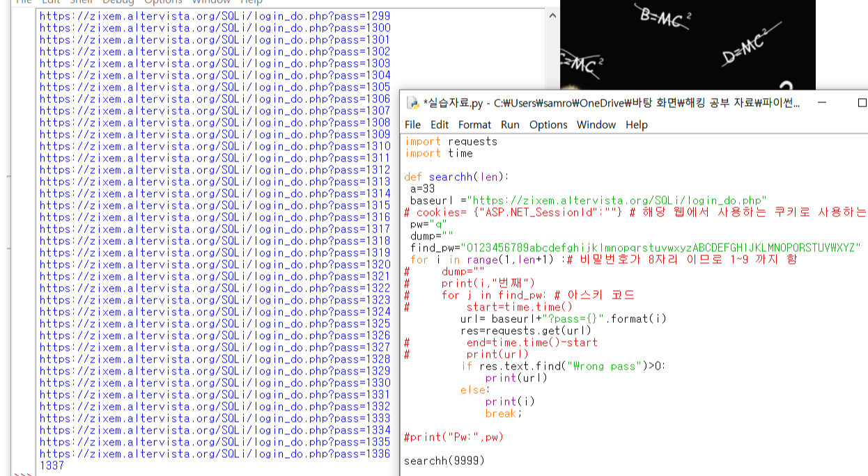Click the shell output line ending pass=1313
This screenshot has width=868, height=476.
point(215,181)
